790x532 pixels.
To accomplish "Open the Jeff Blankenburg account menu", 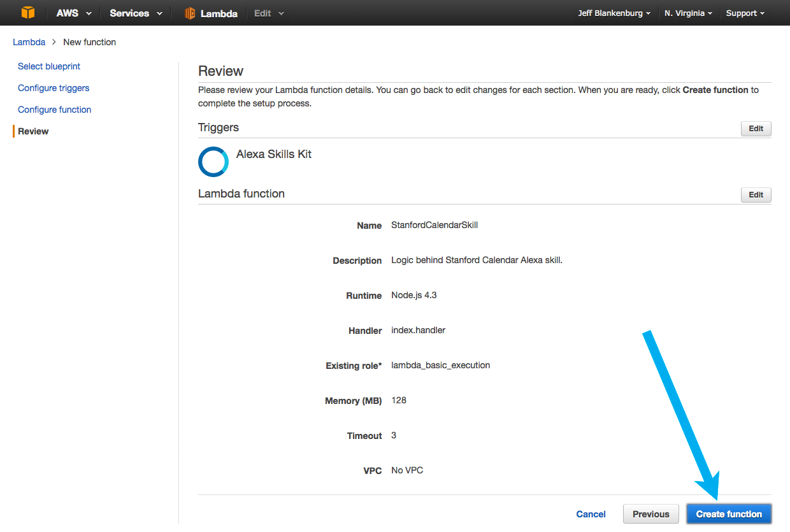I will (x=614, y=13).
